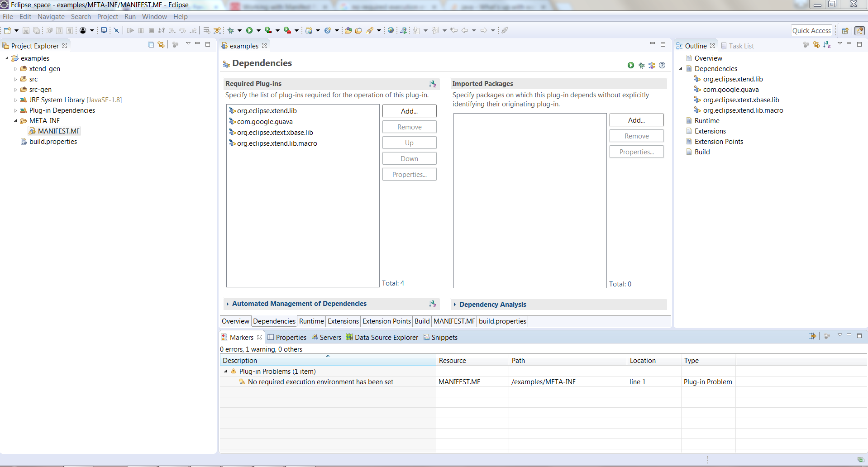Click the New file wizard icon
Image resolution: width=868 pixels, height=467 pixels.
[x=7, y=30]
